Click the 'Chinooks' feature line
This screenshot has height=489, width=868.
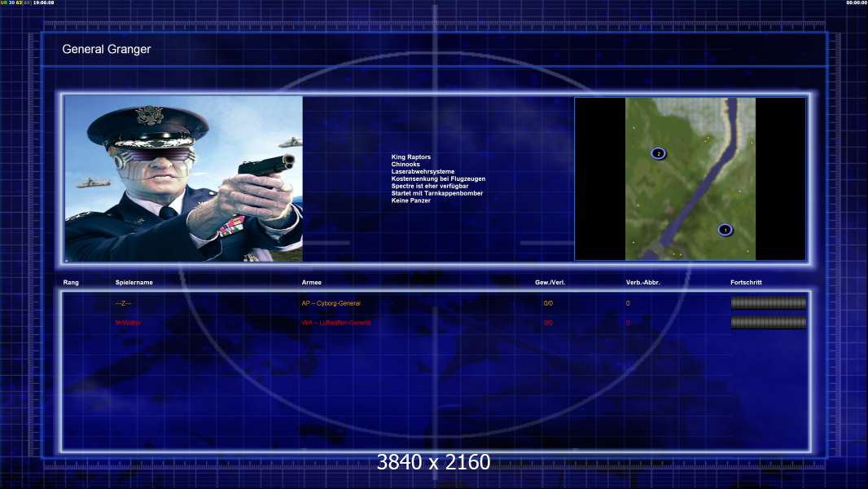click(406, 165)
